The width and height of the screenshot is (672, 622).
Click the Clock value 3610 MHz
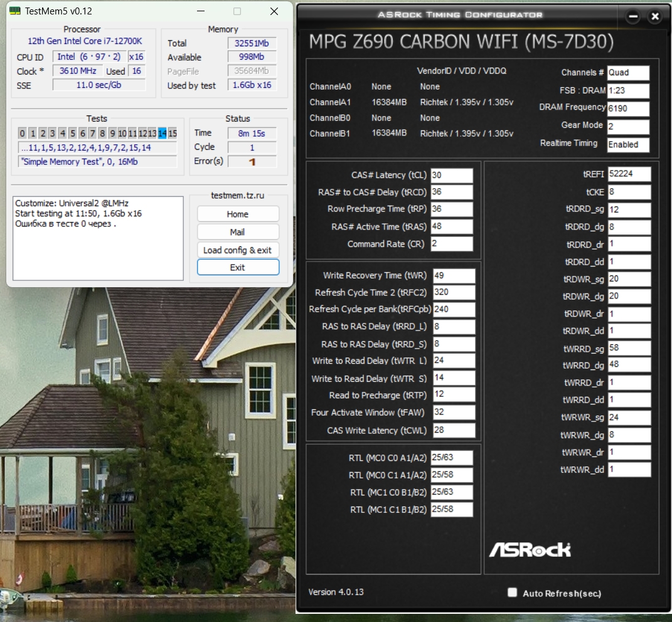click(x=78, y=71)
